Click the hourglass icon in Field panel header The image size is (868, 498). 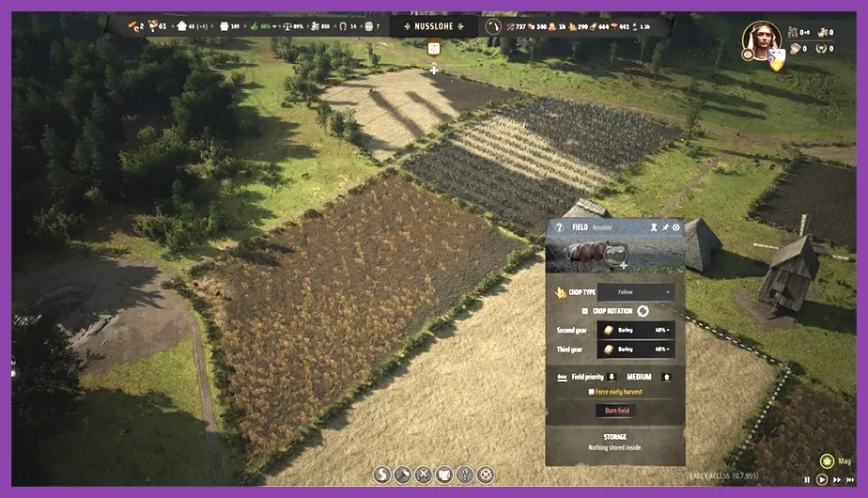click(654, 227)
